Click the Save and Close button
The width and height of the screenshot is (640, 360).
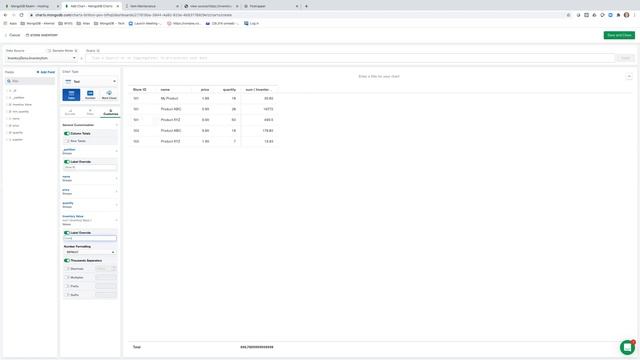point(619,35)
